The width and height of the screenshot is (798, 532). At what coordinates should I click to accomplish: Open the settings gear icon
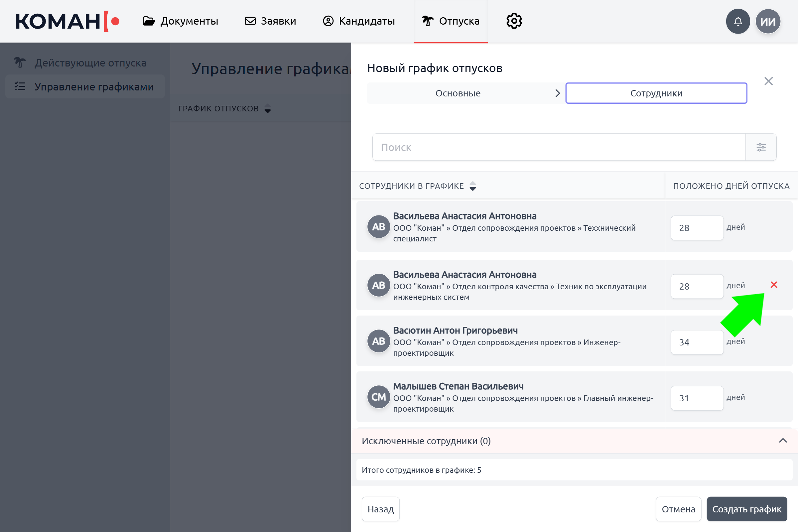pyautogui.click(x=514, y=21)
